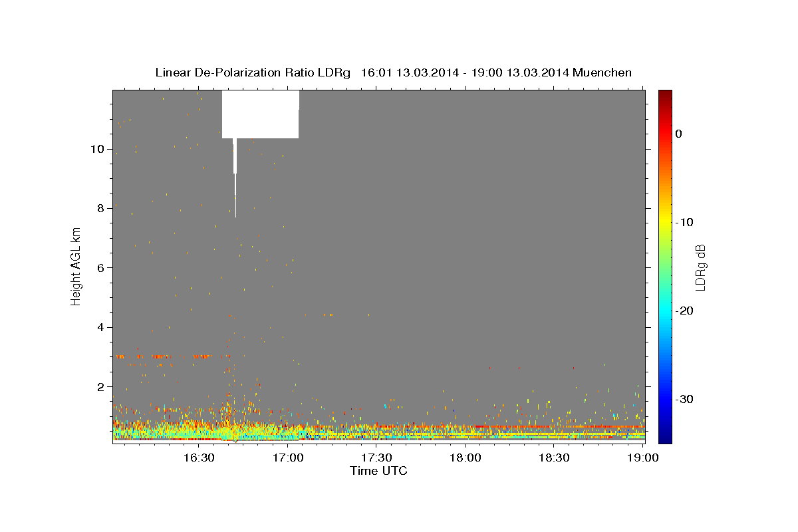Click the 19:00 time tick label
The height and width of the screenshot is (532, 798).
click(643, 458)
